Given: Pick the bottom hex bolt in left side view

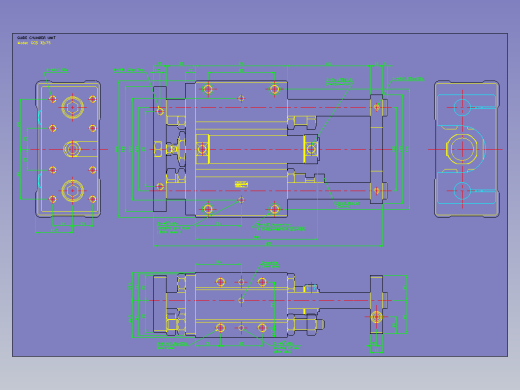Looking at the screenshot, I should (x=72, y=191).
